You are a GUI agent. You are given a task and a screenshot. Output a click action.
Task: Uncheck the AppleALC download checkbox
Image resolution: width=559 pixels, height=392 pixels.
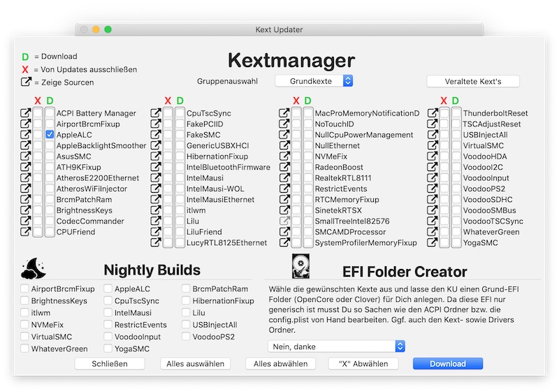50,135
